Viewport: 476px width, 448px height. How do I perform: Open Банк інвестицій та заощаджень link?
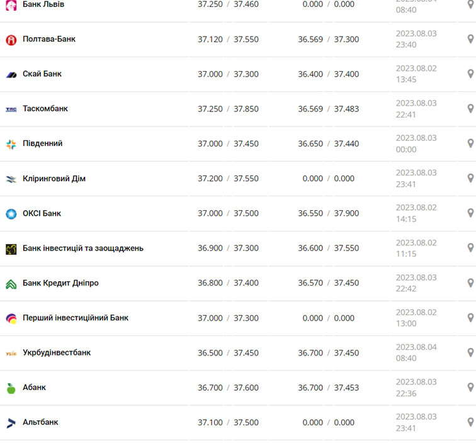click(83, 248)
